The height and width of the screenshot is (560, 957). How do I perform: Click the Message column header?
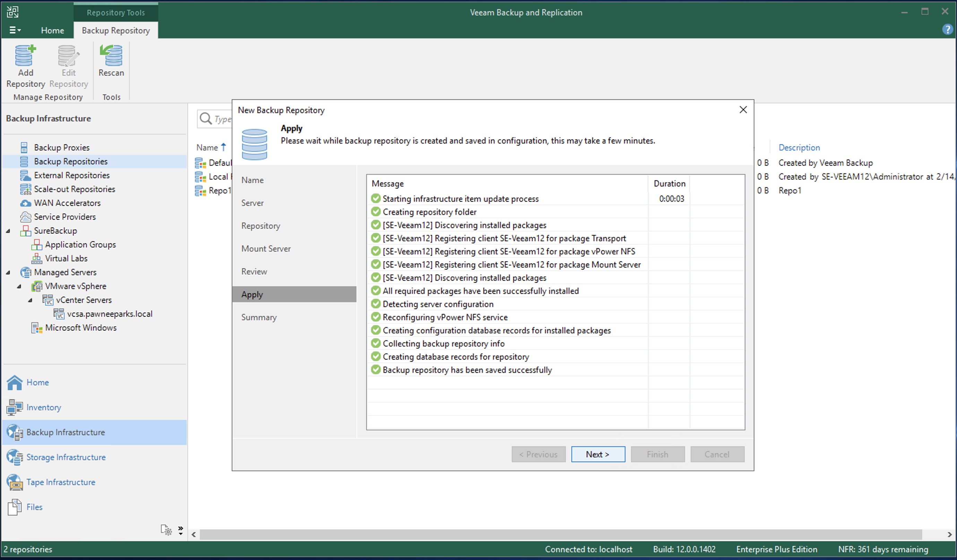click(x=387, y=183)
